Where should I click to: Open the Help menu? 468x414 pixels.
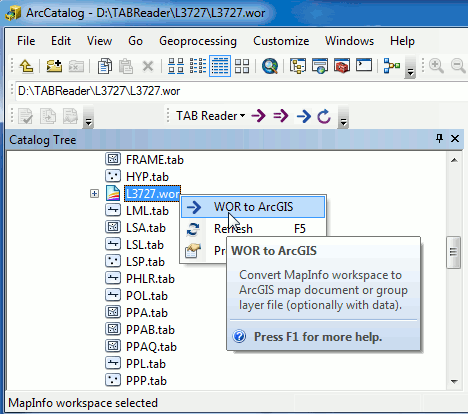point(402,41)
